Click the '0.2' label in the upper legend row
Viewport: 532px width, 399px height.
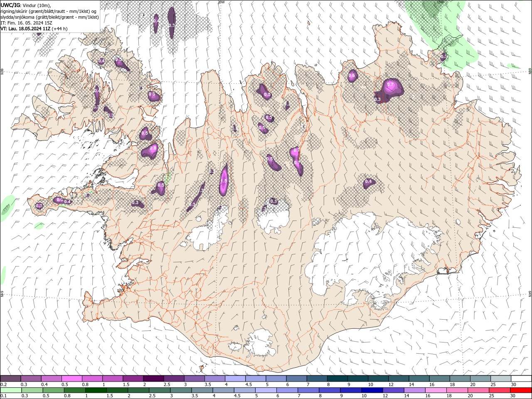coord(3,384)
